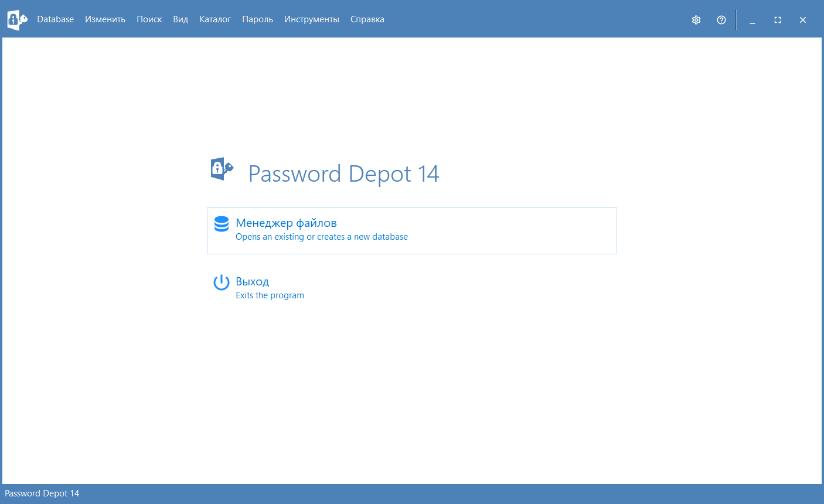Click the Password Depot 14 status bar text

tap(42, 493)
